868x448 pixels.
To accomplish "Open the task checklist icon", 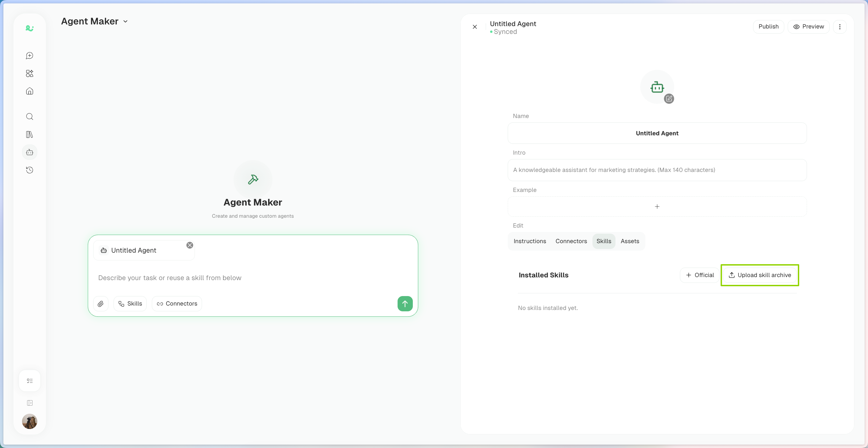I will click(x=29, y=381).
